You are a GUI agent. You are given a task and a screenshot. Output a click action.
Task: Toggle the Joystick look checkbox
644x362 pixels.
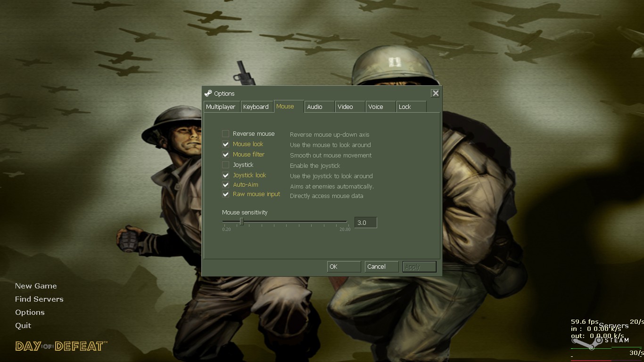tap(226, 175)
